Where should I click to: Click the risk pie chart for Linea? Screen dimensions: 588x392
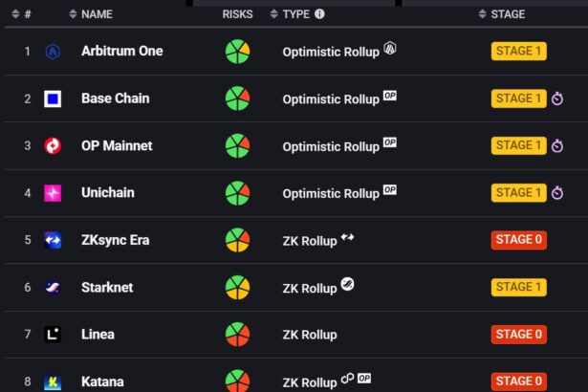click(x=237, y=335)
